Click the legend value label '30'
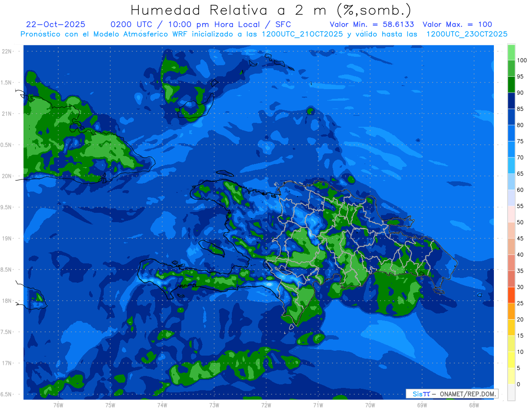The height and width of the screenshot is (411, 532). coord(520,287)
